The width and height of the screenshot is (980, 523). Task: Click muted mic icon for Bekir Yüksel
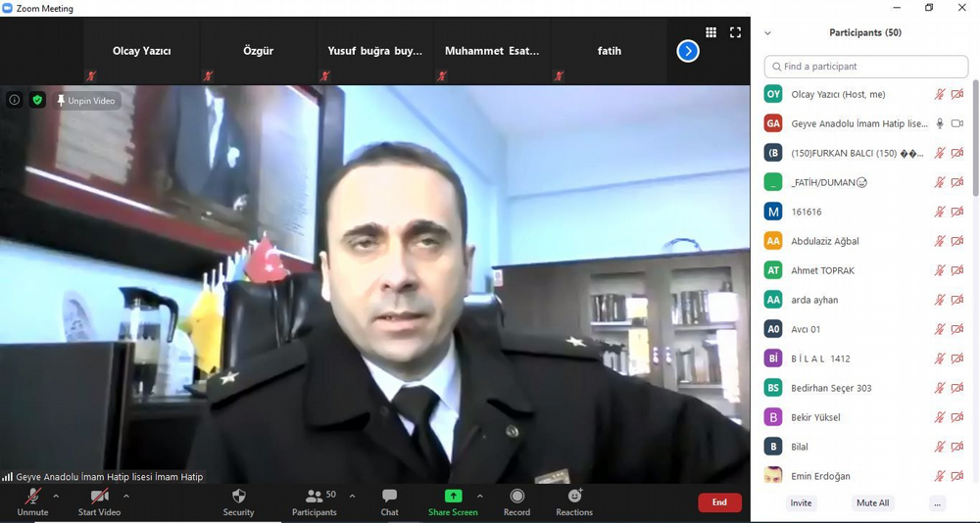(x=940, y=417)
